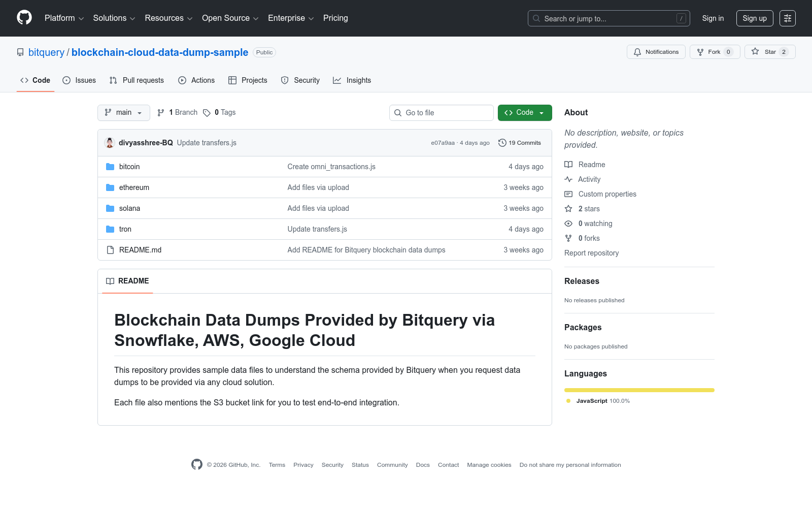Click the eye icon beside 0 watching

pos(568,224)
